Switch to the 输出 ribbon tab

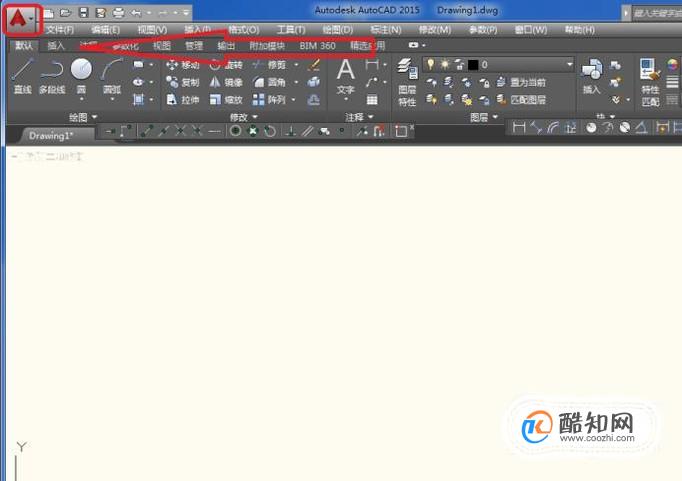(x=226, y=46)
